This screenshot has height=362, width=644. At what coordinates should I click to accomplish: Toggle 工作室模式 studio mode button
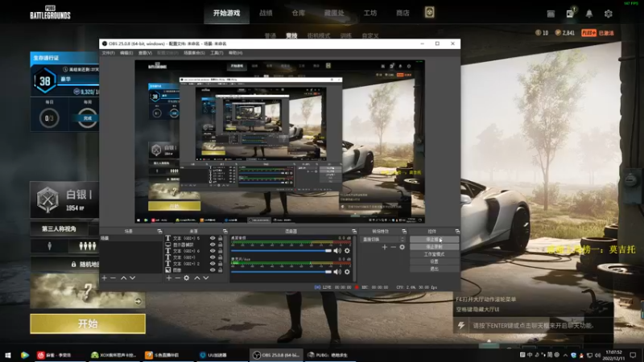(434, 254)
